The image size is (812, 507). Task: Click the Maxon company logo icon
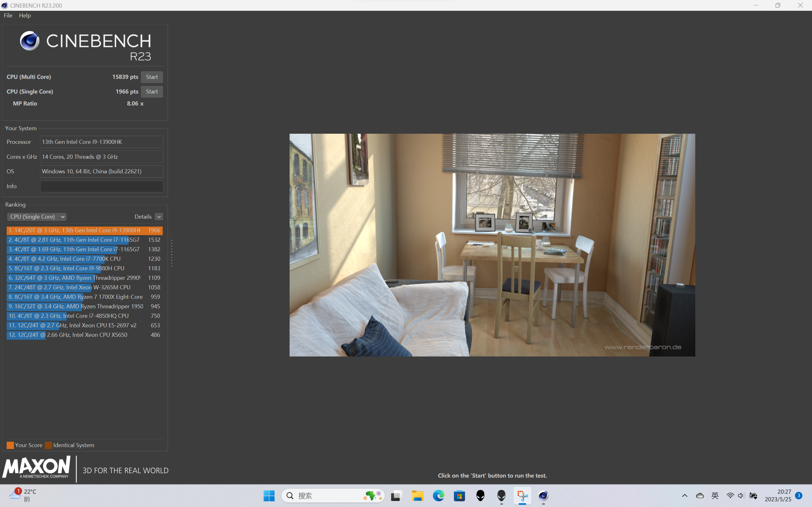(38, 469)
